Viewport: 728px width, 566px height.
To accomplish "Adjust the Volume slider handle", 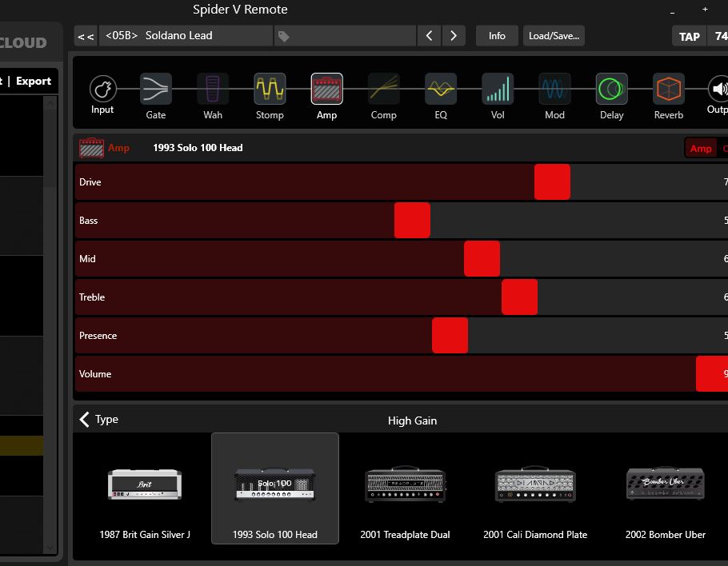I will click(x=712, y=374).
